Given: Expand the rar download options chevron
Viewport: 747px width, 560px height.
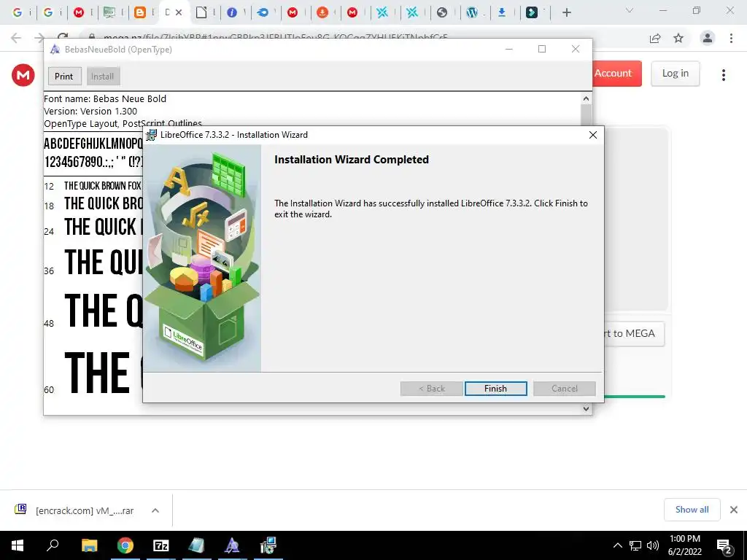Looking at the screenshot, I should [155, 510].
